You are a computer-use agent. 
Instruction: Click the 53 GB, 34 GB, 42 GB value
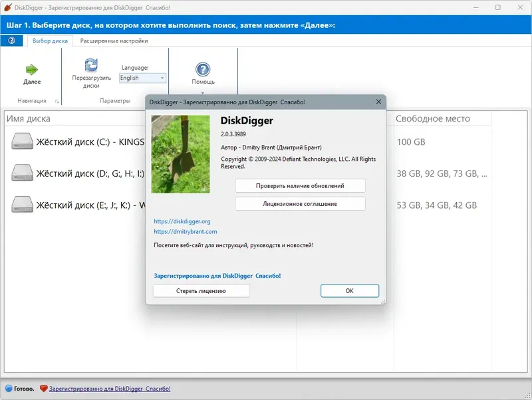pyautogui.click(x=437, y=205)
